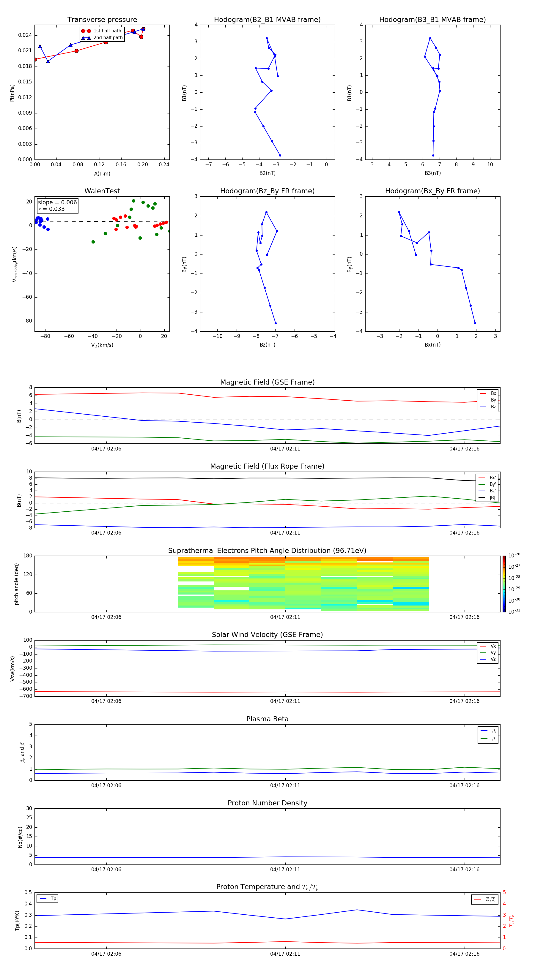Click 'Hodogram(Bz_By FR frame)' title

pos(267,191)
